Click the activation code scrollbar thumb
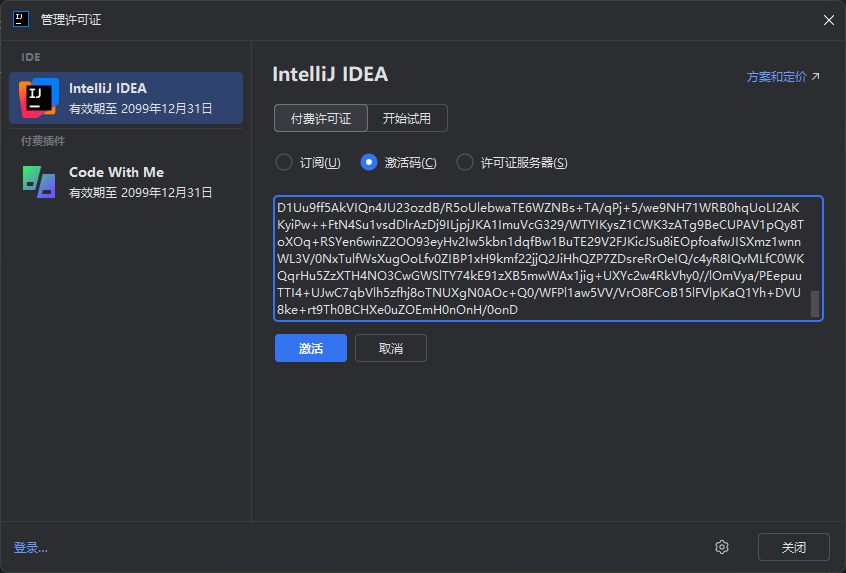Image resolution: width=846 pixels, height=573 pixels. point(815,304)
